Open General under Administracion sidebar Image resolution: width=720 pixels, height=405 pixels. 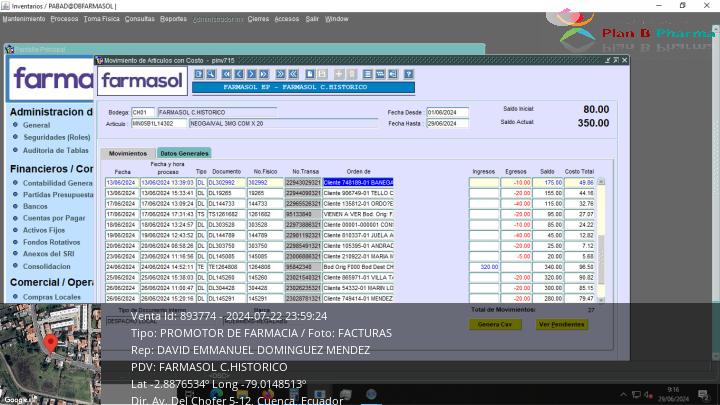(36, 125)
